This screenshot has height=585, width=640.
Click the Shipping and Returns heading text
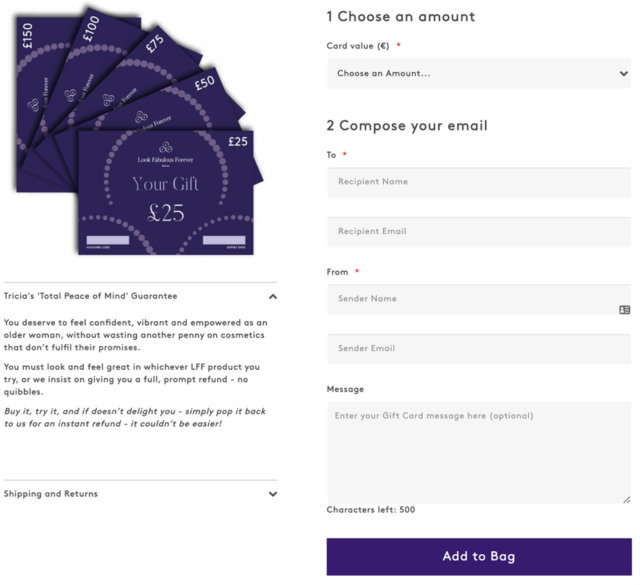click(51, 494)
